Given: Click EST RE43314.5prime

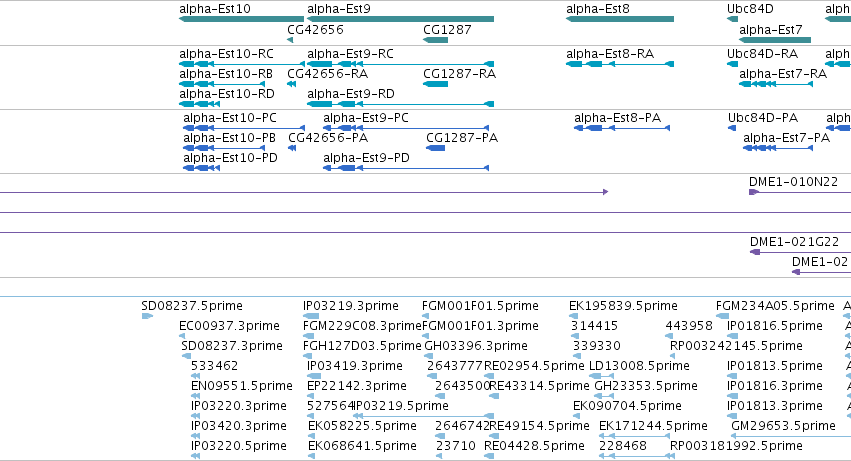Looking at the screenshot, I should click(x=539, y=387).
